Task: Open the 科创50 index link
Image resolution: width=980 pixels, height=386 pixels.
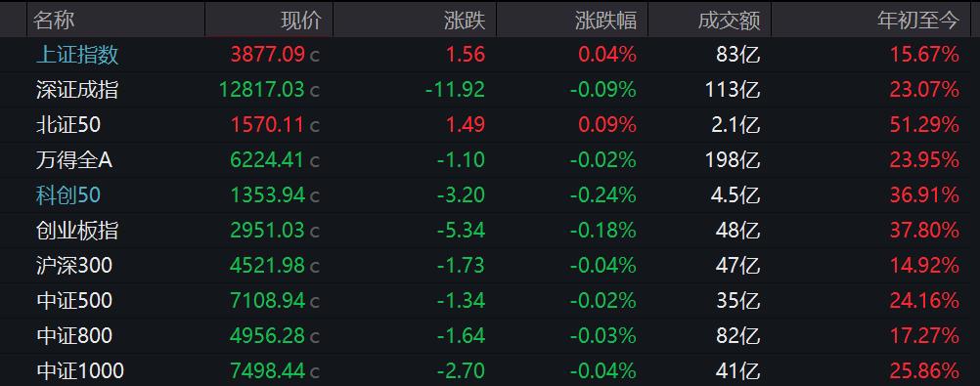Action: point(68,195)
